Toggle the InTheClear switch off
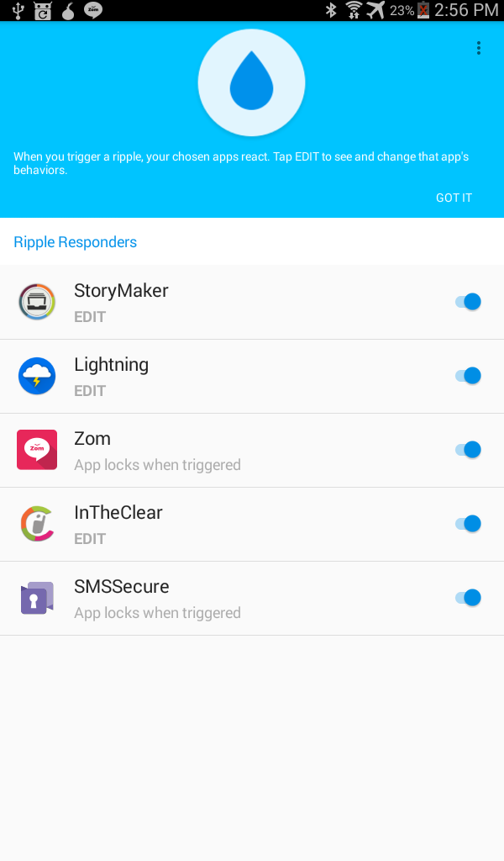 point(468,524)
